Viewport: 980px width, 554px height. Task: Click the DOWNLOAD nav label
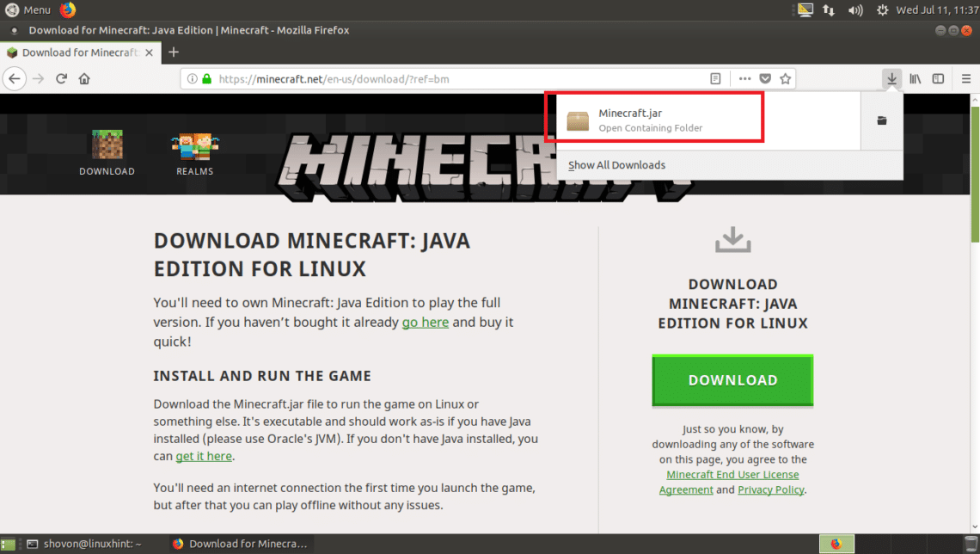107,171
